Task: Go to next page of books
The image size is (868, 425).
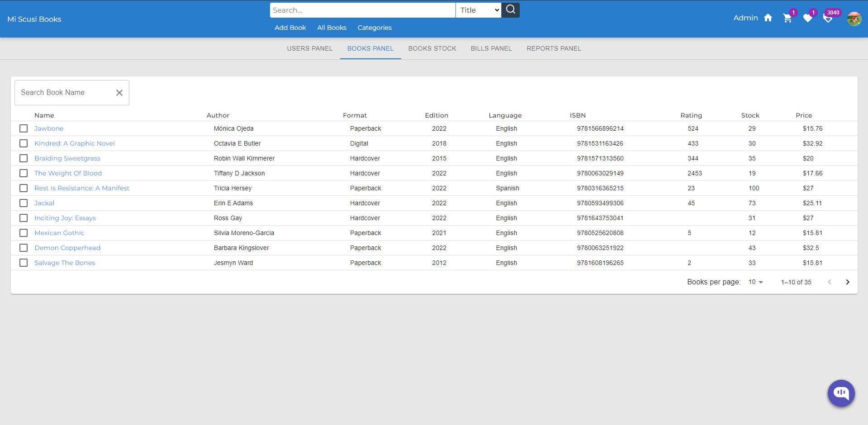Action: 848,282
